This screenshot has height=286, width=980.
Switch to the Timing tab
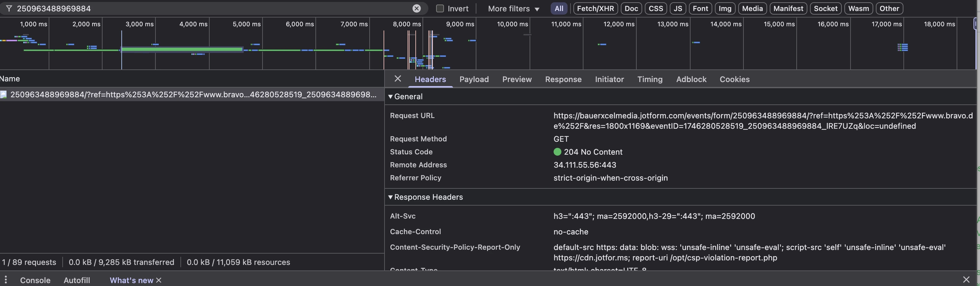pos(649,79)
